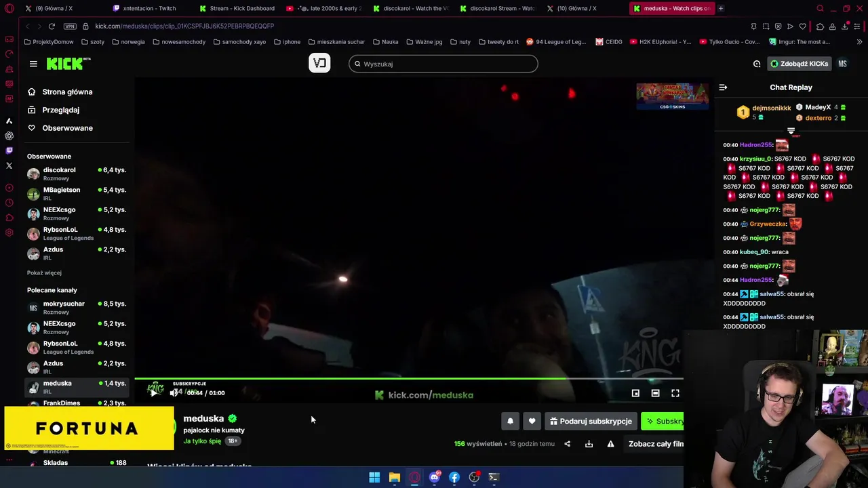Open Windows Start button
The height and width of the screenshot is (488, 868).
[x=374, y=477]
